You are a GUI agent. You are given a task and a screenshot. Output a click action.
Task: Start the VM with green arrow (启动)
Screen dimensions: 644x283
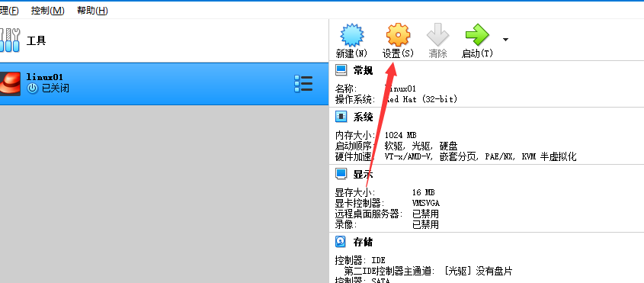(477, 35)
